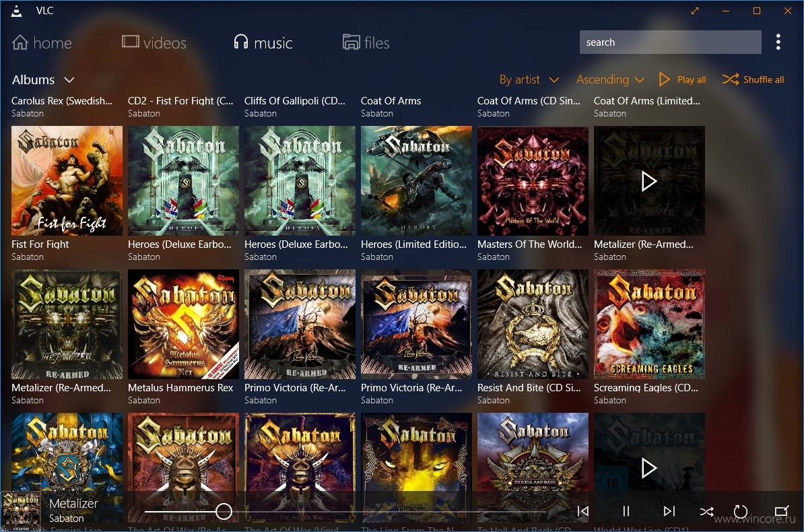Click the chevron next to Albums
The image size is (804, 532).
[69, 80]
